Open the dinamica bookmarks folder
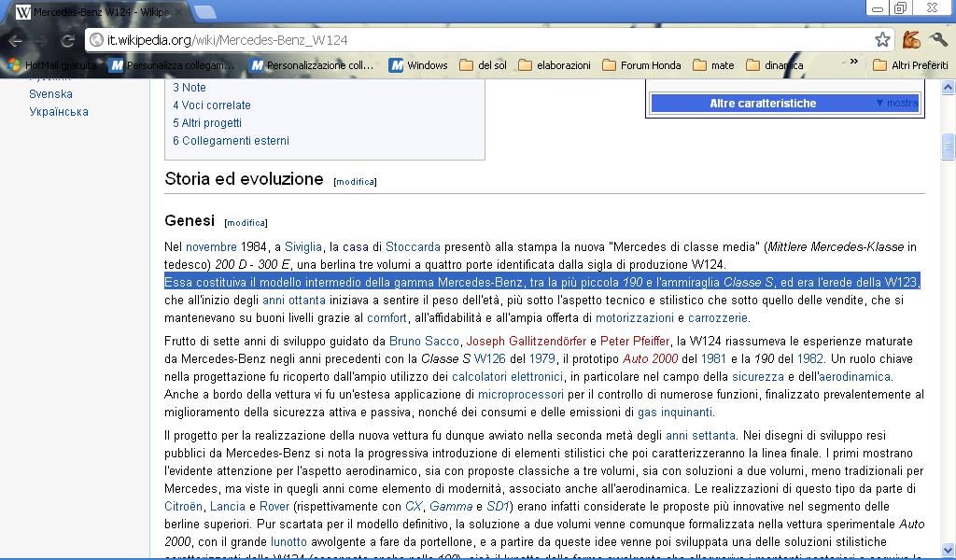The width and height of the screenshot is (956, 560). 775,65
